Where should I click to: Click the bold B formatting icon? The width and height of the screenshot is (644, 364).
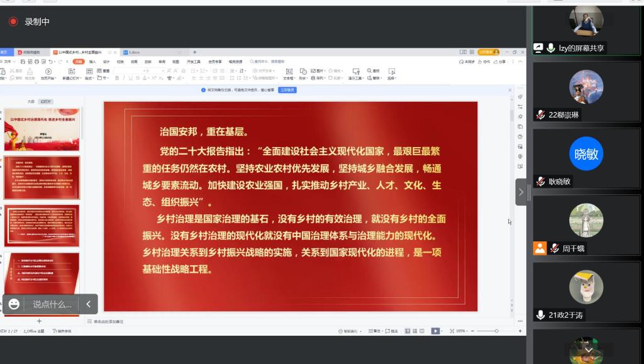tap(117, 78)
